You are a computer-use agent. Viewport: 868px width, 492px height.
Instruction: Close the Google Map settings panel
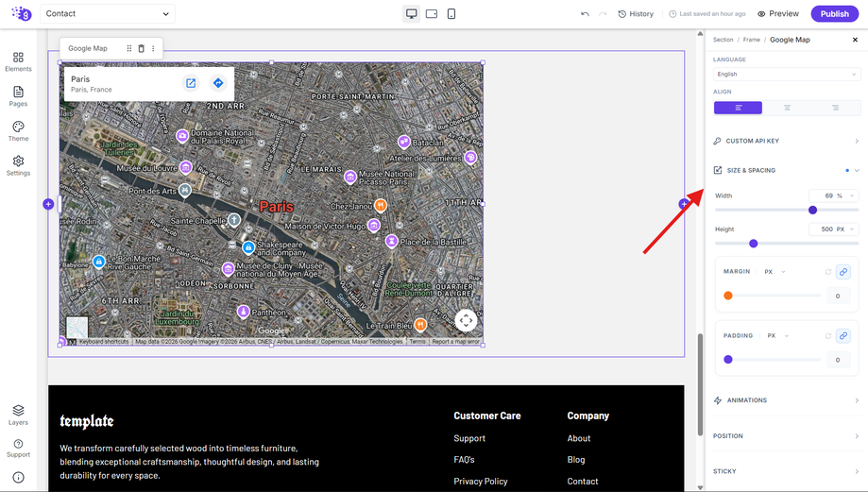pos(855,40)
